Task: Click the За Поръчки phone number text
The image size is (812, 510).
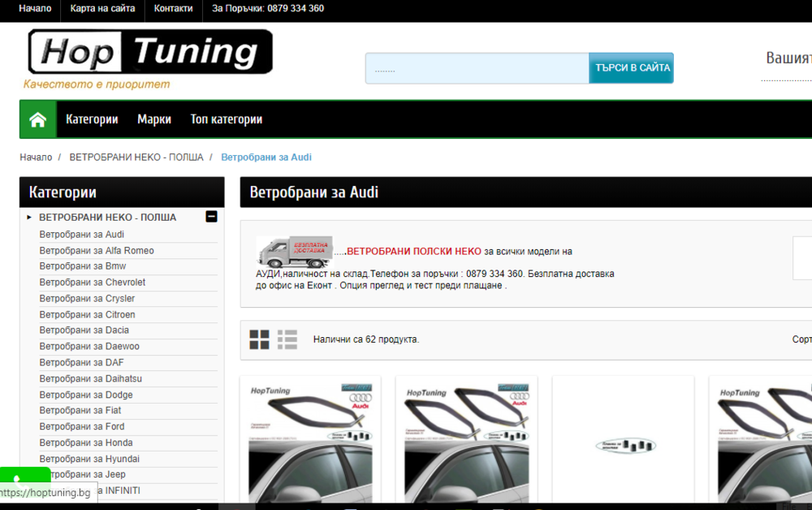Action: click(268, 8)
